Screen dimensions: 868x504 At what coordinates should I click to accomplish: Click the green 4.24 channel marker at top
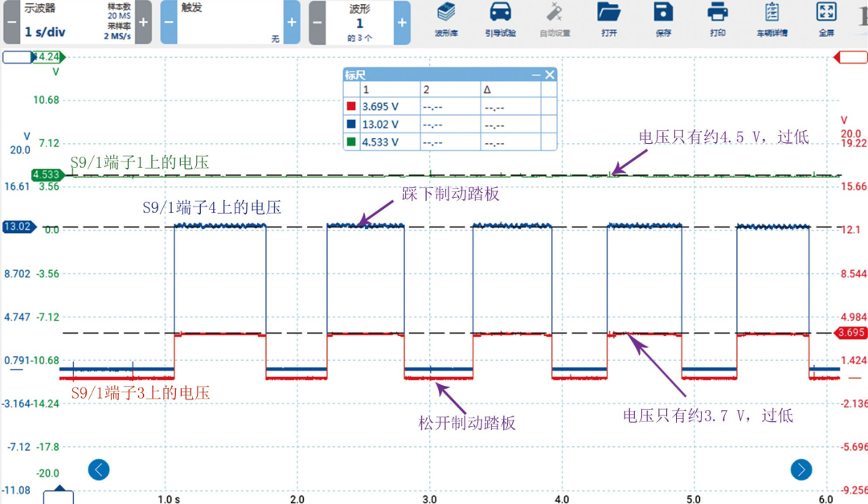[x=49, y=56]
